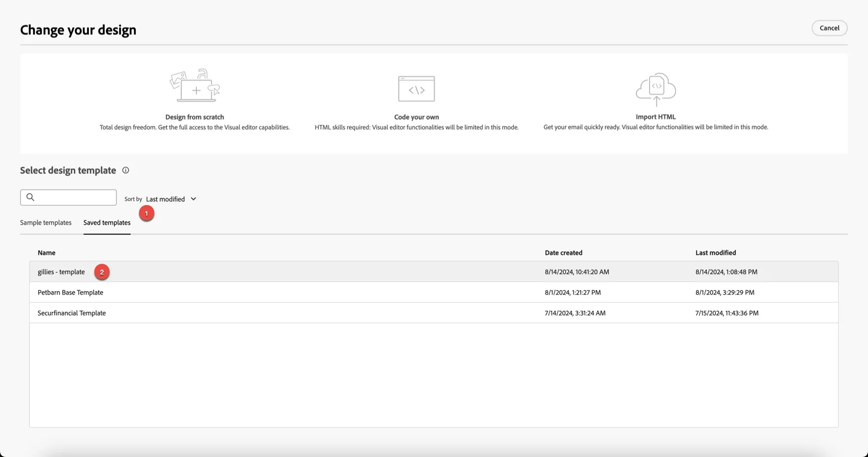The width and height of the screenshot is (868, 457).
Task: Cancel the design change
Action: (x=829, y=28)
